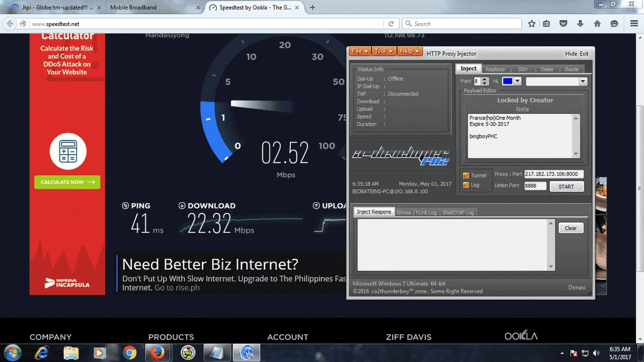Open the empty combo box next to HL

(x=557, y=82)
